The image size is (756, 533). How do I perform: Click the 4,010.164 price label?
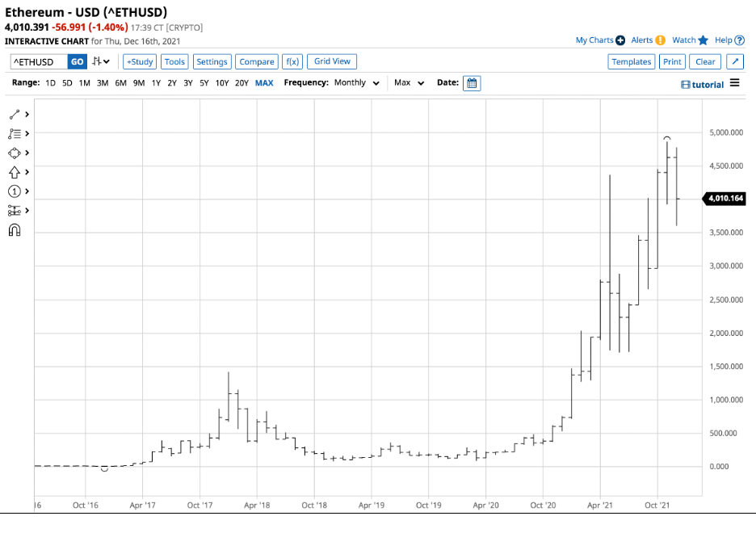click(724, 199)
